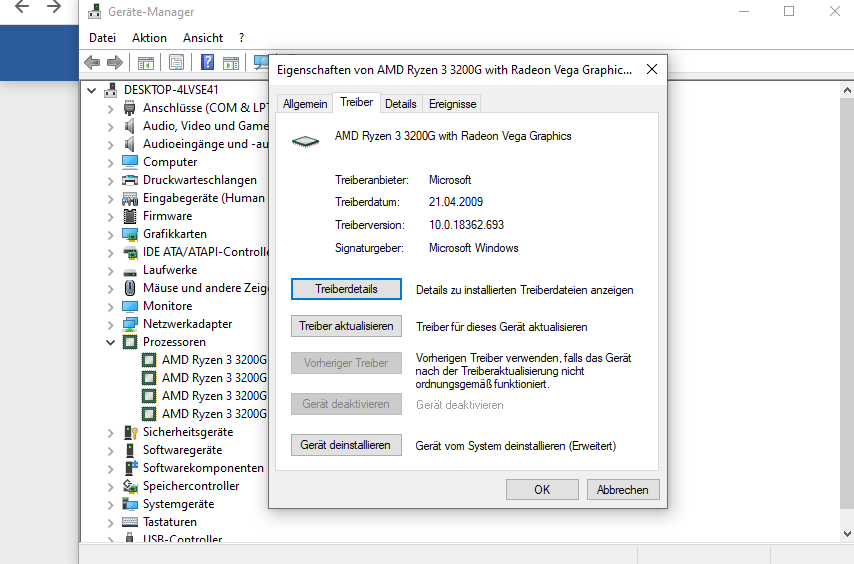
Task: Click the Sicherheitsgeräte key icon
Action: tap(131, 432)
